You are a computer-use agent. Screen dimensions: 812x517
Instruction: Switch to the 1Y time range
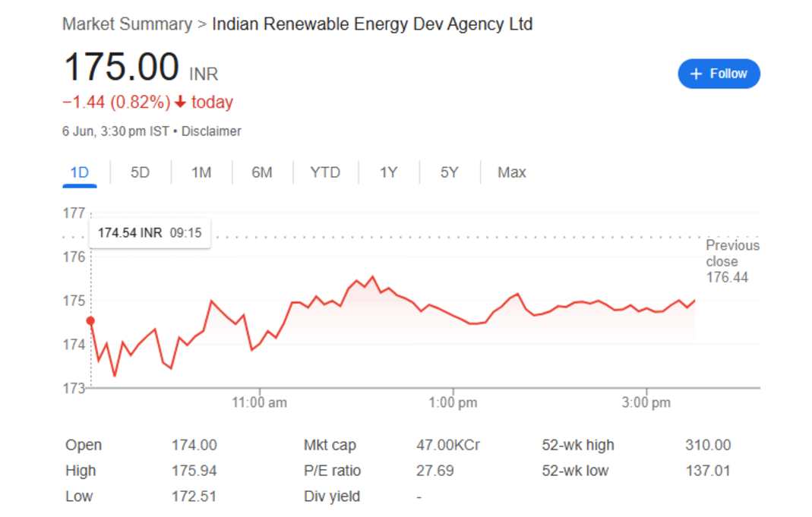(388, 172)
